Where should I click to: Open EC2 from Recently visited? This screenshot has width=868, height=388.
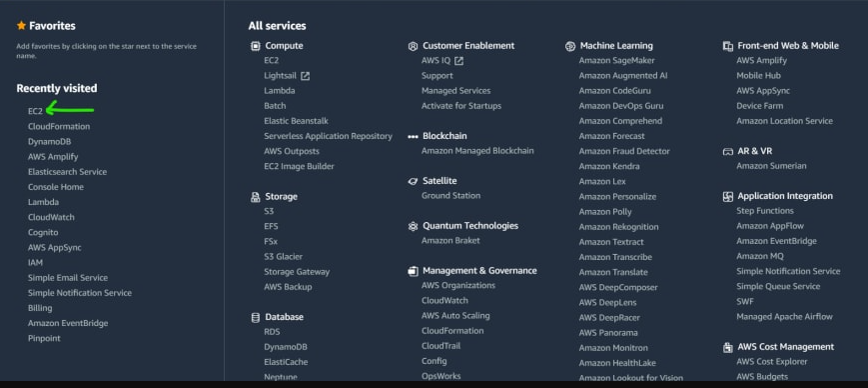click(35, 111)
